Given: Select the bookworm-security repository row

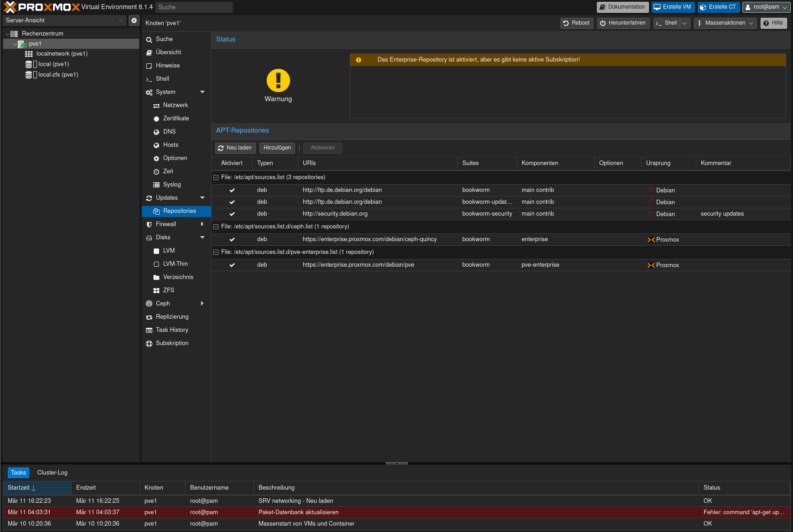Looking at the screenshot, I should coord(501,214).
